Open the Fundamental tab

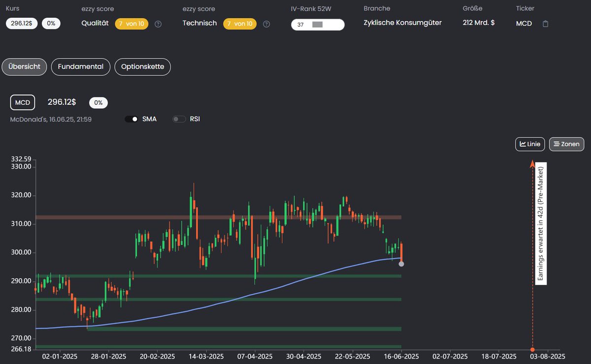[81, 67]
